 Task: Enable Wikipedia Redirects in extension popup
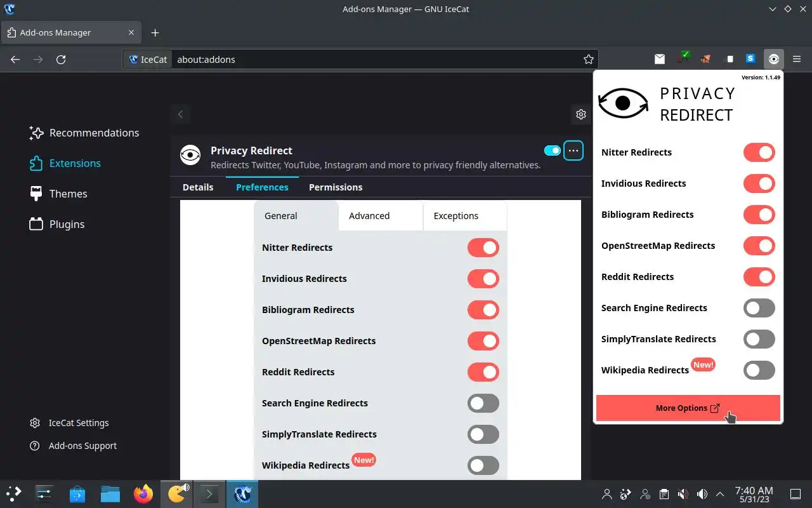point(759,370)
